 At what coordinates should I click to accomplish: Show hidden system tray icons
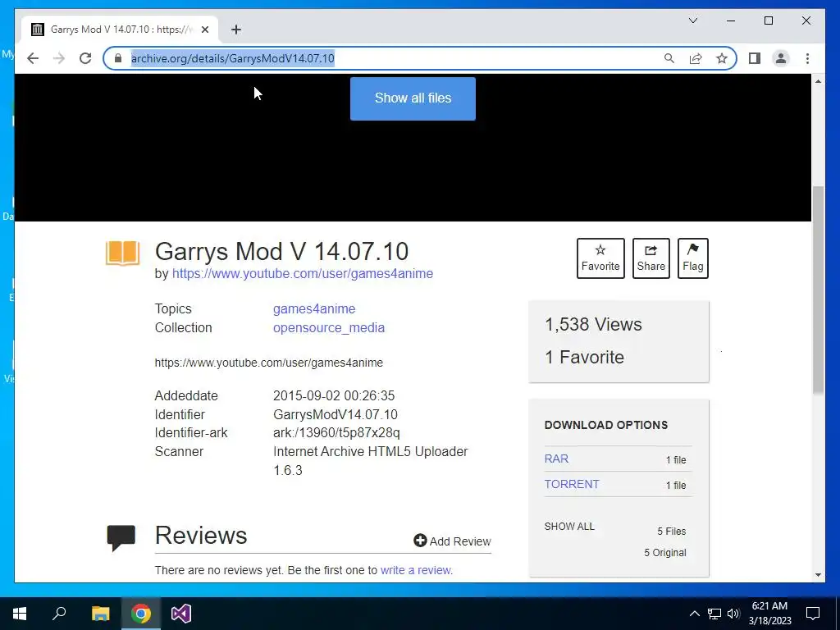(694, 614)
